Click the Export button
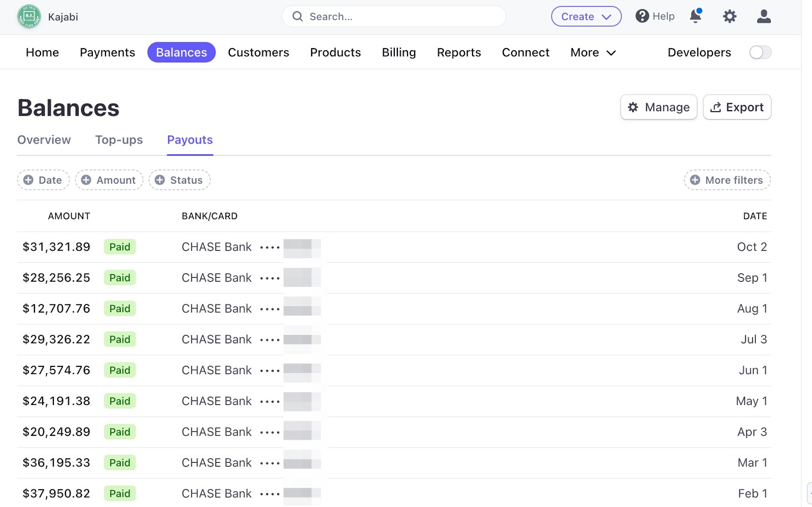Viewport: 812px width, 507px height. tap(736, 108)
